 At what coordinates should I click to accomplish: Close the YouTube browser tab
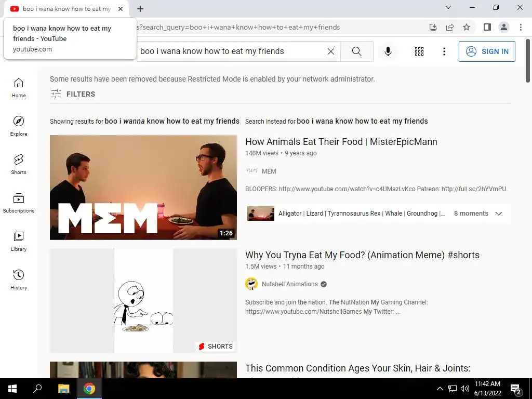(x=121, y=9)
